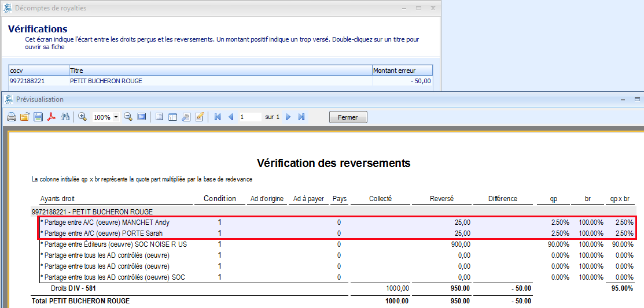This screenshot has height=308, width=644.
Task: Click the Fermer button
Action: tap(348, 117)
